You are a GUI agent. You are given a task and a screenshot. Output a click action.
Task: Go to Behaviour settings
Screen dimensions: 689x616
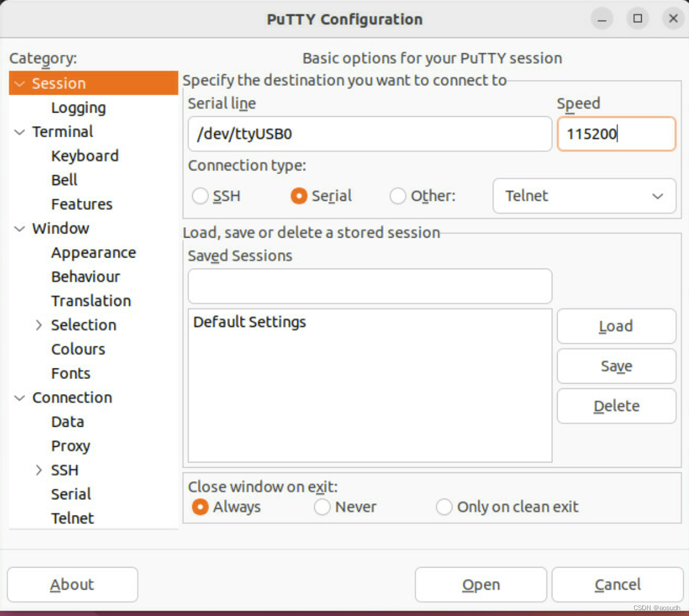coord(86,277)
